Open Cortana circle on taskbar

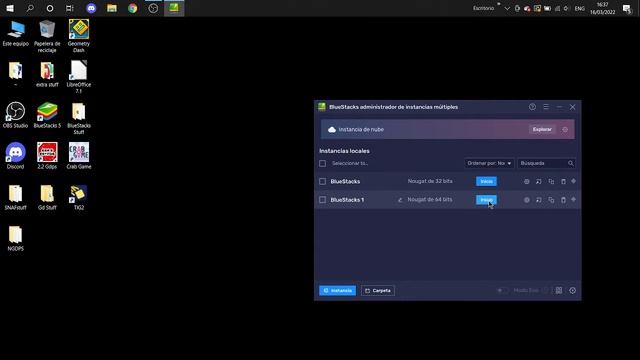point(50,8)
